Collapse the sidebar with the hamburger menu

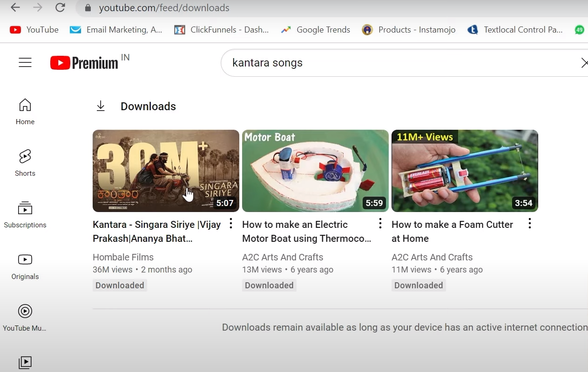(25, 62)
